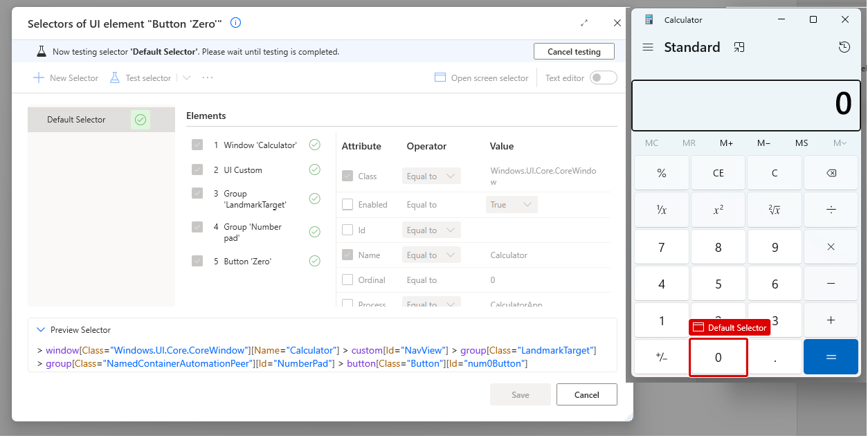868x438 pixels.
Task: Click the expand dialog arrows icon
Action: [x=584, y=23]
